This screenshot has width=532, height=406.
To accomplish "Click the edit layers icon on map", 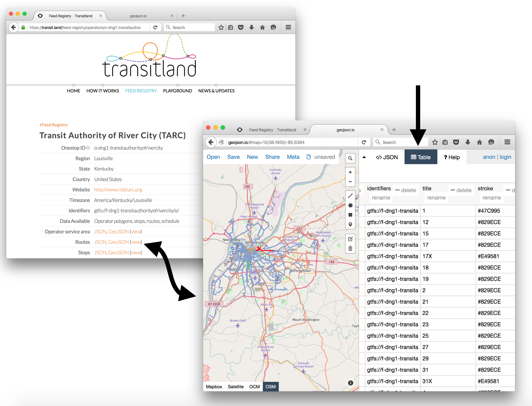I will (350, 239).
